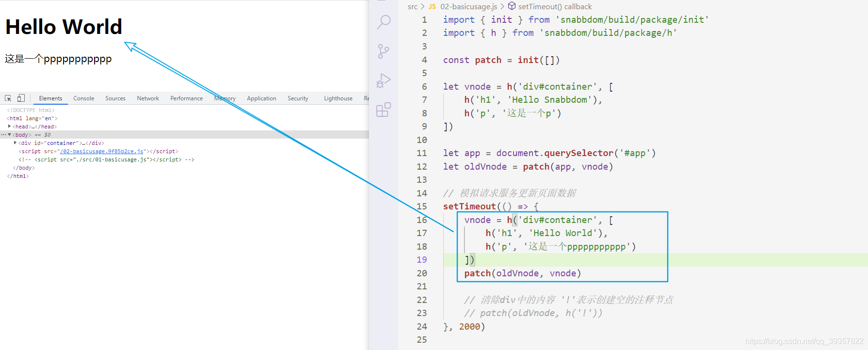The width and height of the screenshot is (868, 350).
Task: Expand the head element node
Action: coord(9,127)
